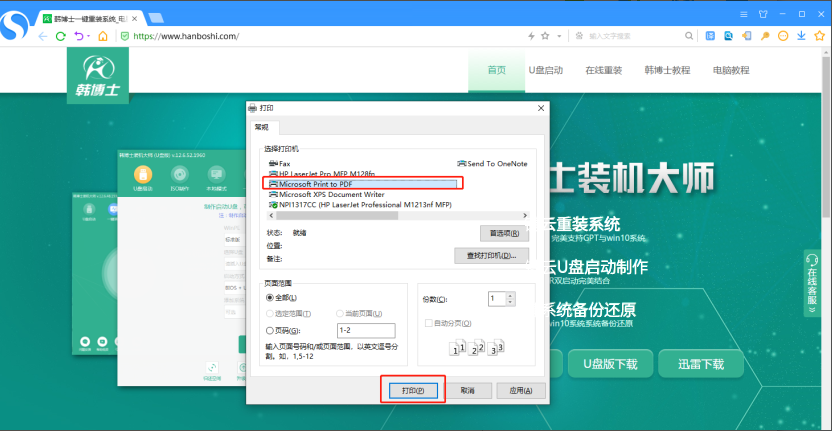This screenshot has height=431, width=832.
Task: Go back with the browser back arrow
Action: [x=43, y=36]
